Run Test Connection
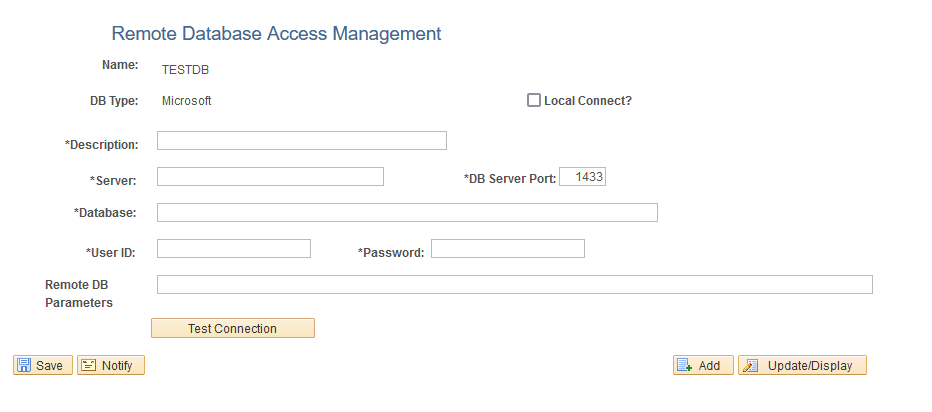The image size is (932, 412). click(x=232, y=328)
